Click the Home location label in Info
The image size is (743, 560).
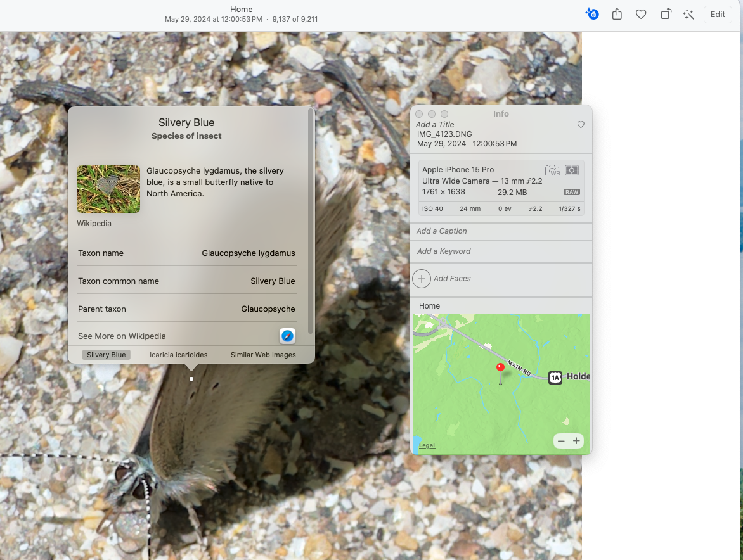429,306
